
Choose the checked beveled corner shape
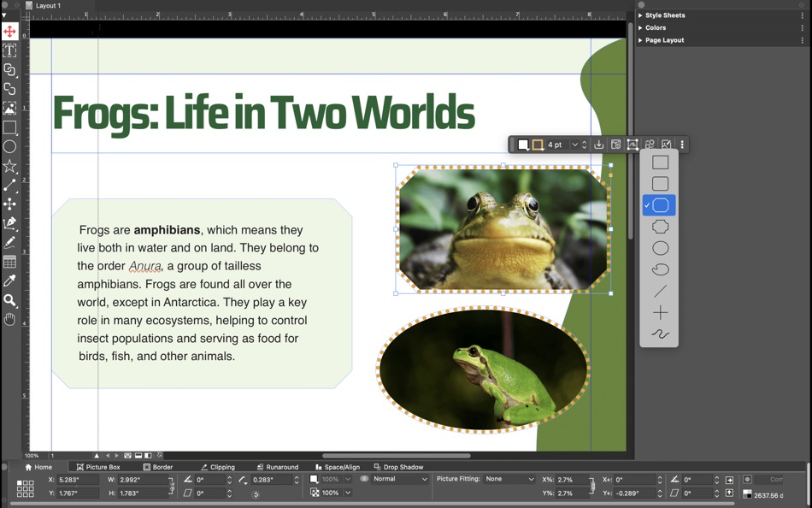coord(660,205)
